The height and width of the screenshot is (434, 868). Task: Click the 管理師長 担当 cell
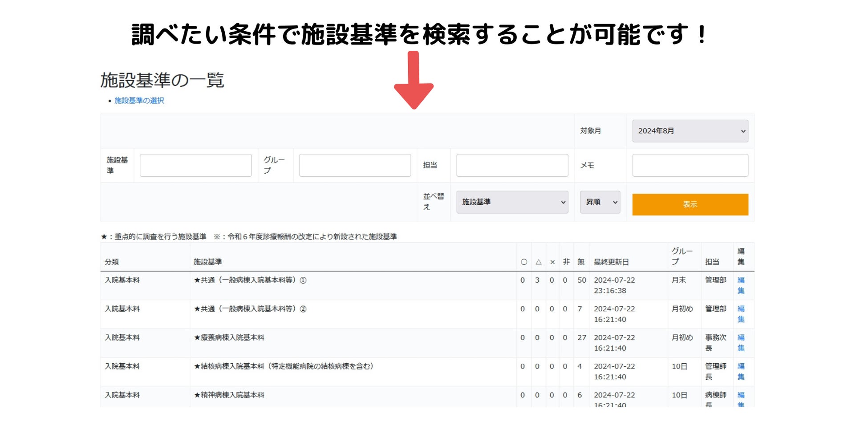tap(716, 371)
